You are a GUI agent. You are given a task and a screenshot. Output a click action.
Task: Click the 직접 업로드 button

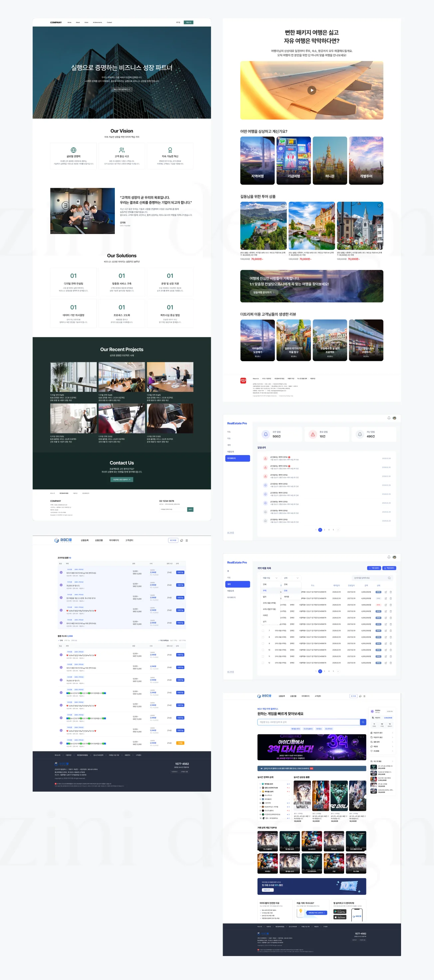tap(374, 568)
